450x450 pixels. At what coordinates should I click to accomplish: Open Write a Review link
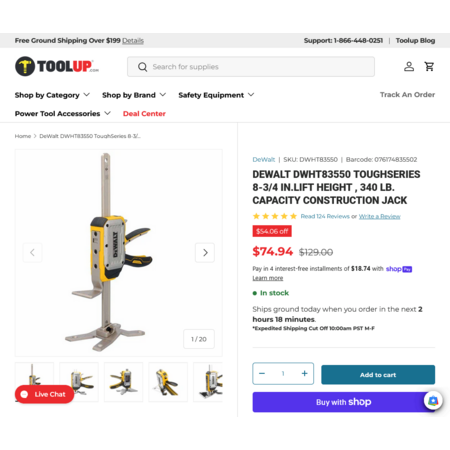[x=379, y=216]
